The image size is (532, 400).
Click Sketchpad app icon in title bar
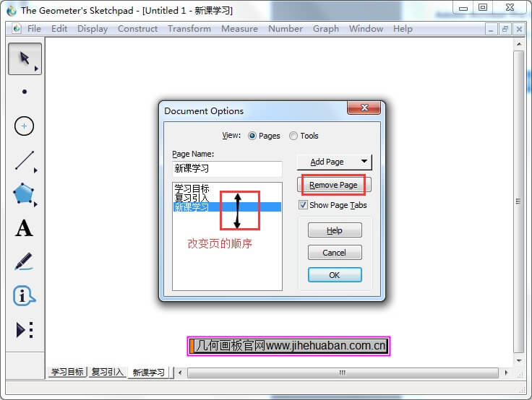point(12,11)
